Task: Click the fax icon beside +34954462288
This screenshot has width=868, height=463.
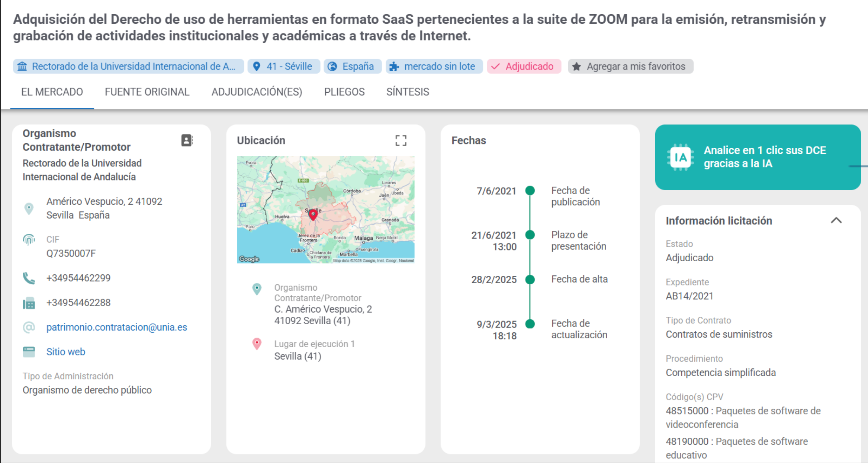Action: click(29, 303)
